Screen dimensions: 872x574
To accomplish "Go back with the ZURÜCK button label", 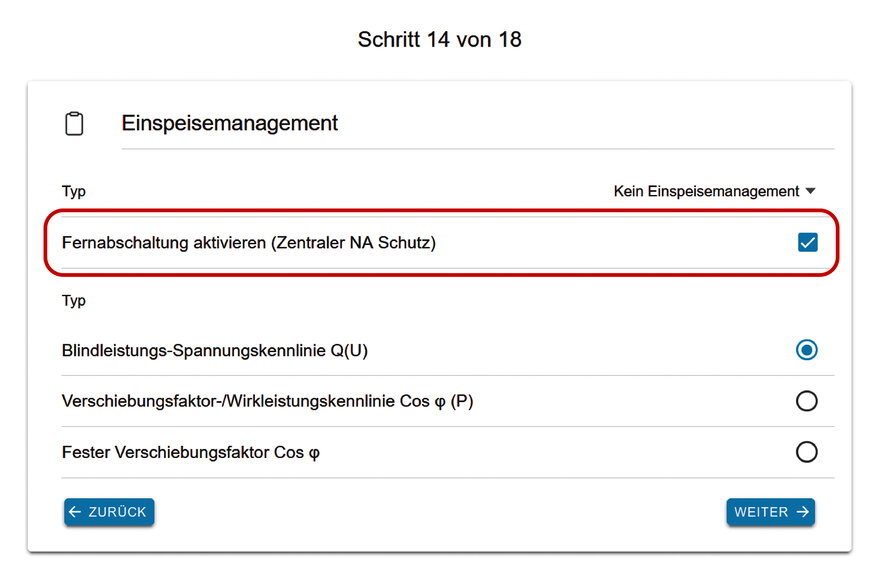I will pyautogui.click(x=117, y=512).
